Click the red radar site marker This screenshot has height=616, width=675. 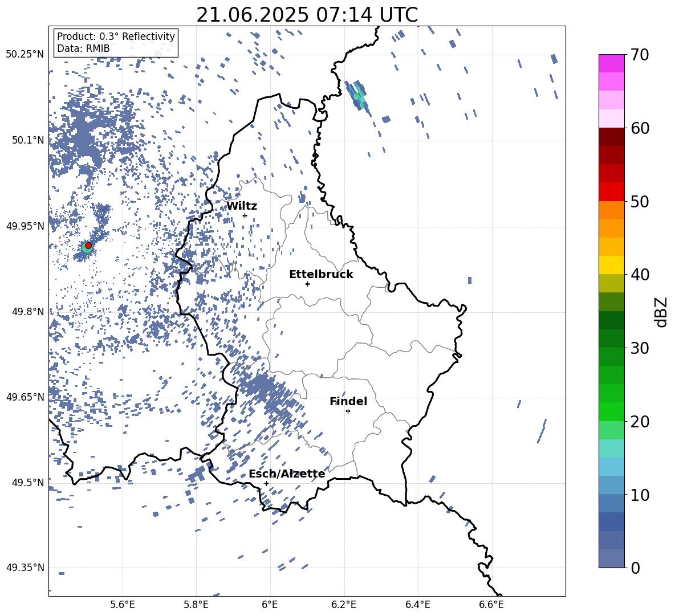click(x=88, y=245)
